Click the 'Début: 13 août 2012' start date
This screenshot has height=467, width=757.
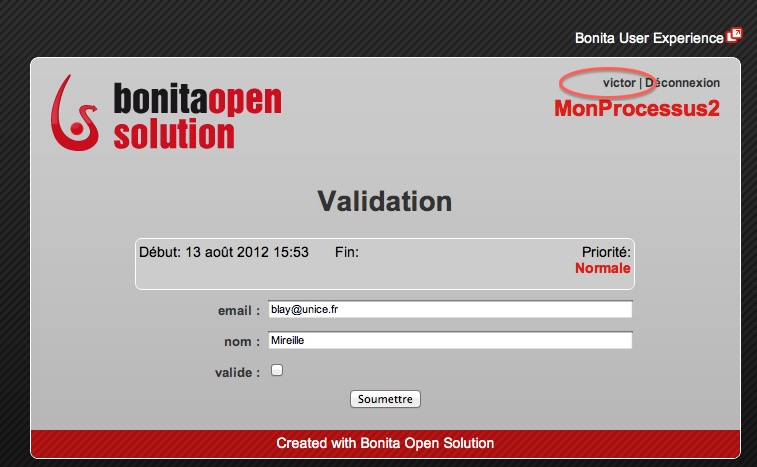click(224, 252)
